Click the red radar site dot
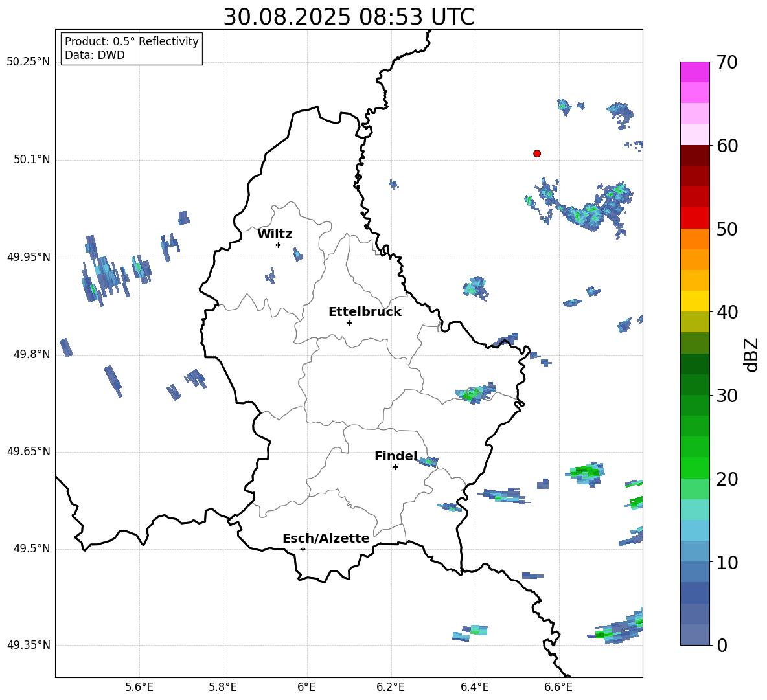The width and height of the screenshot is (767, 700). [537, 153]
